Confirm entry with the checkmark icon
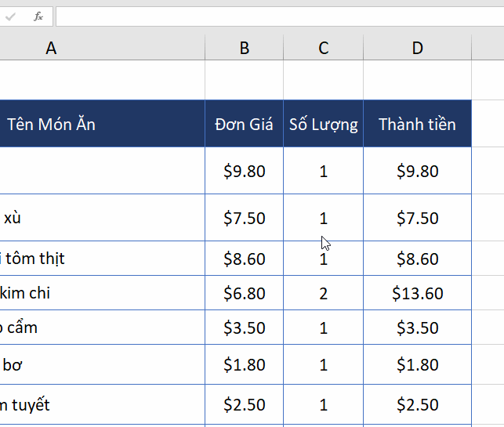Image resolution: width=504 pixels, height=427 pixels. pos(10,16)
